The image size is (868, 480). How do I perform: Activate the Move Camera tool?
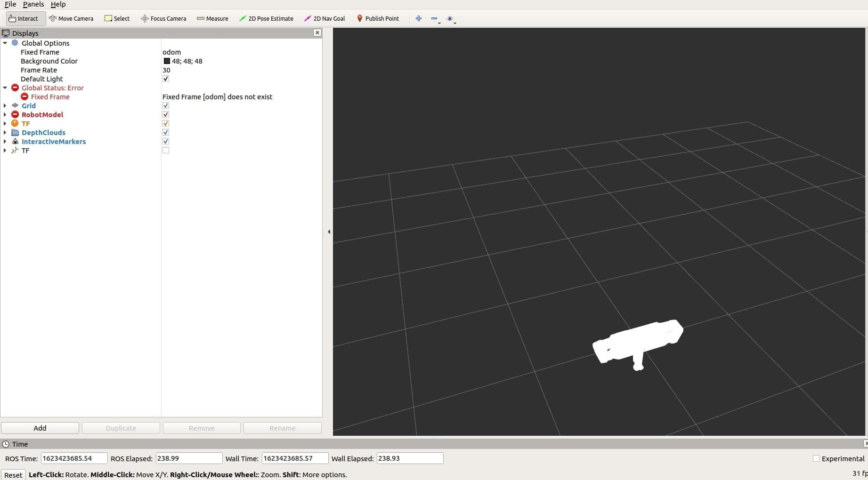pyautogui.click(x=71, y=18)
